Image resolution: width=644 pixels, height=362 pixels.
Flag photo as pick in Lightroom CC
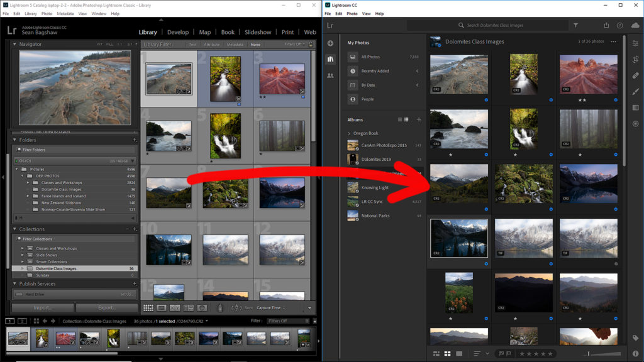tap(501, 353)
